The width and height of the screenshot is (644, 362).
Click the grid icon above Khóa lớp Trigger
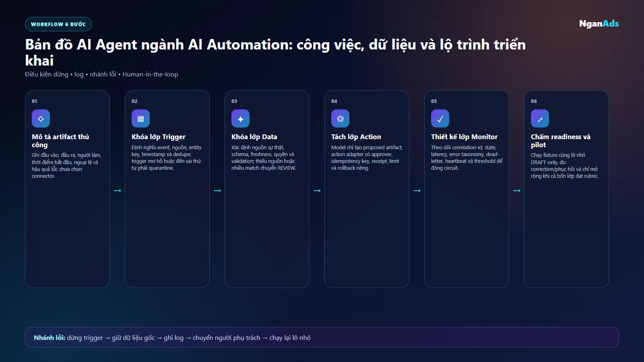[140, 119]
